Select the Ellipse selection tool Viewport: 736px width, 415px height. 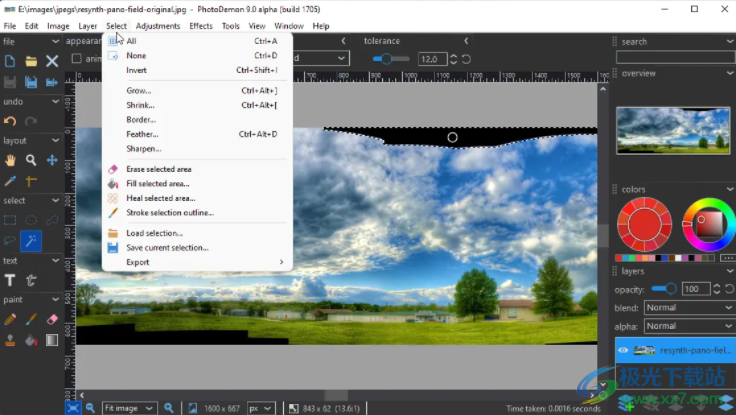click(31, 220)
